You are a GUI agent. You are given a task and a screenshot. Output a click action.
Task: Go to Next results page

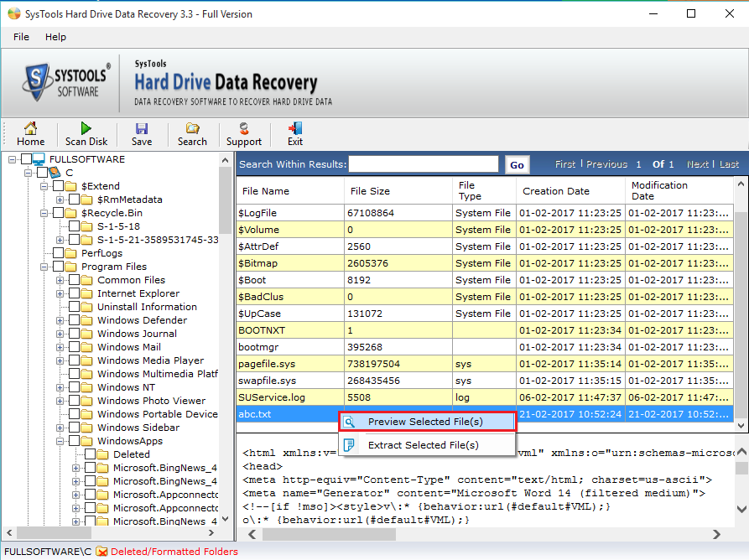pos(697,164)
